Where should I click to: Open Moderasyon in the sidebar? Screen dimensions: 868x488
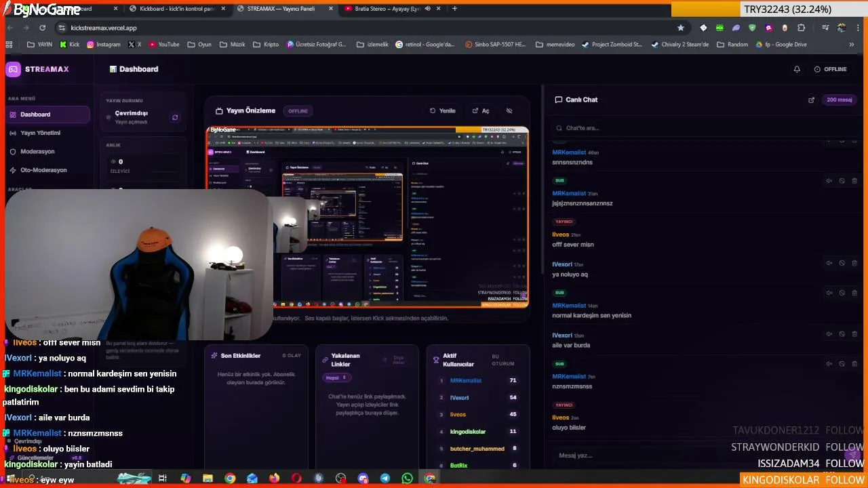[47, 151]
